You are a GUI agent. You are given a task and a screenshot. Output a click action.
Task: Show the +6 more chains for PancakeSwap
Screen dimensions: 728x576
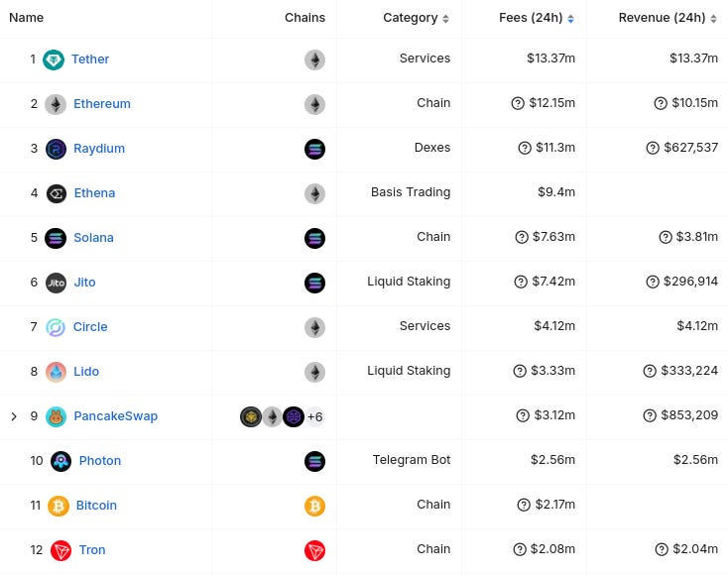pyautogui.click(x=314, y=416)
